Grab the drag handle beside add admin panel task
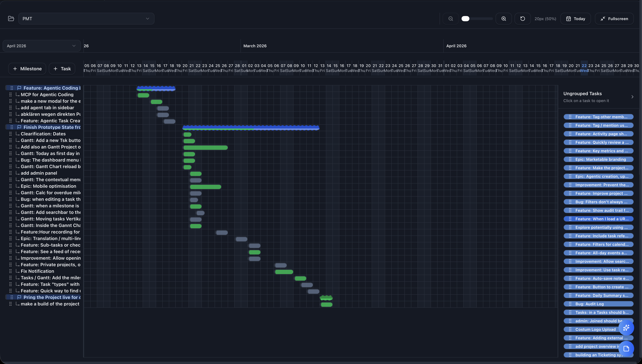Screen dimensions: 642x364 pos(10,173)
